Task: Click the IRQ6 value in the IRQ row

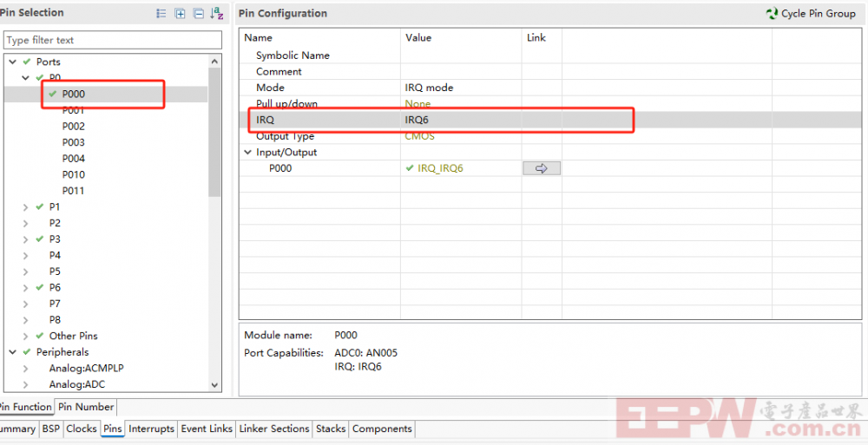Action: click(417, 120)
